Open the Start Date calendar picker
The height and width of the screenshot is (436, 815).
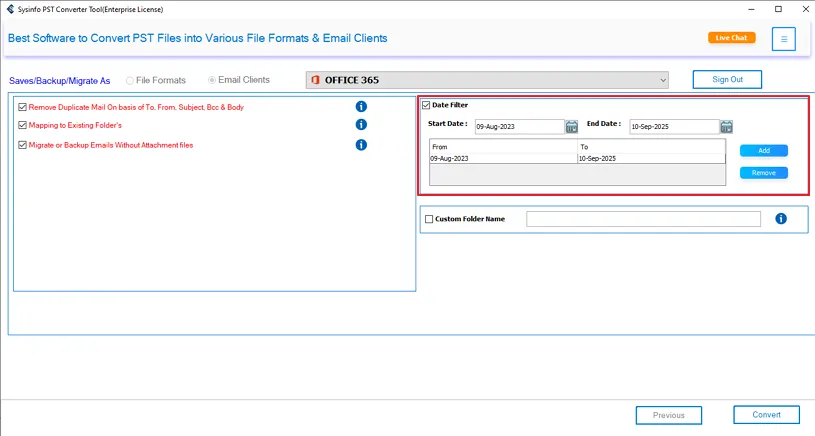[x=572, y=127]
